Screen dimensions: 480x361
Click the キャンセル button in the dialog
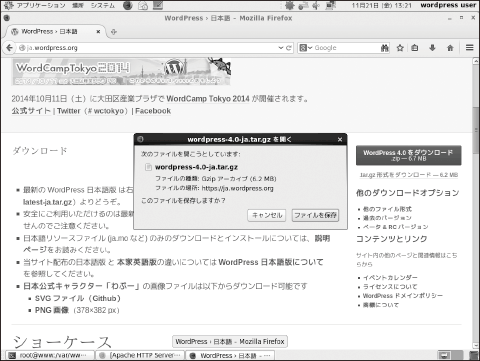click(267, 215)
